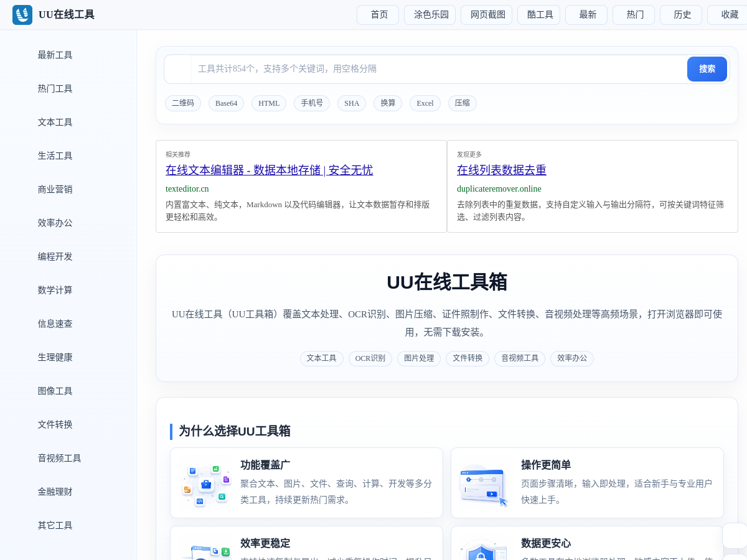Screen dimensions: 747x560
Task: Pick the Base64 keyword chip
Action: pyautogui.click(x=226, y=103)
